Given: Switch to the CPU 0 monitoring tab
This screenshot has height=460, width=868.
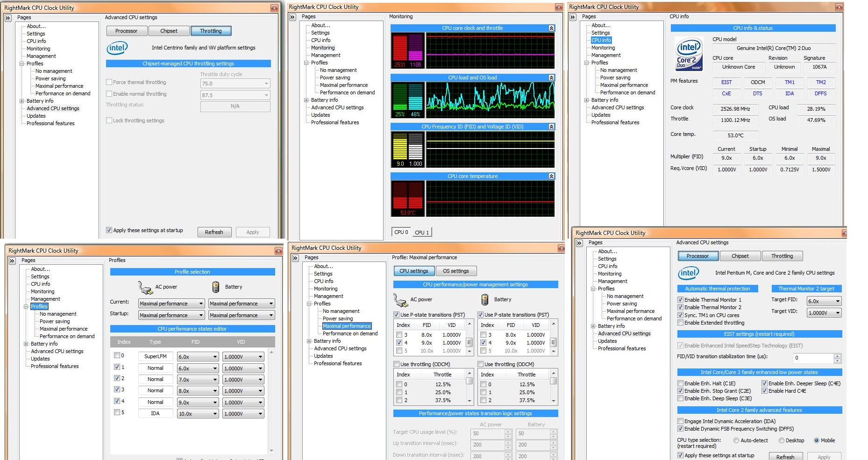Looking at the screenshot, I should point(401,232).
